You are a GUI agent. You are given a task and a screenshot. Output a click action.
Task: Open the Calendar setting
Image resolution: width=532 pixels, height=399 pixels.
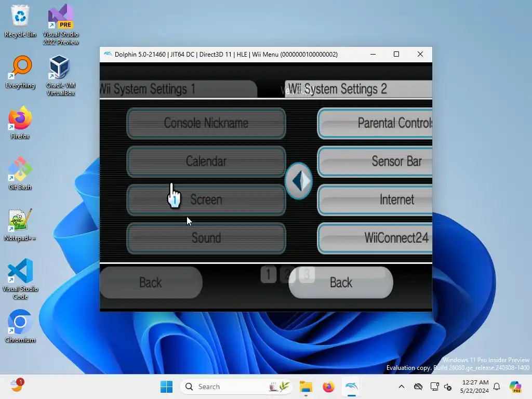point(206,162)
